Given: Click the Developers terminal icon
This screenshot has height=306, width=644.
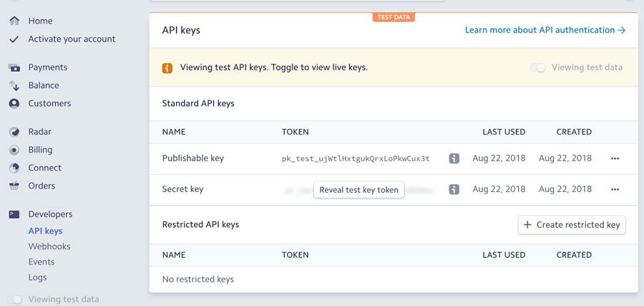Looking at the screenshot, I should coord(14,214).
